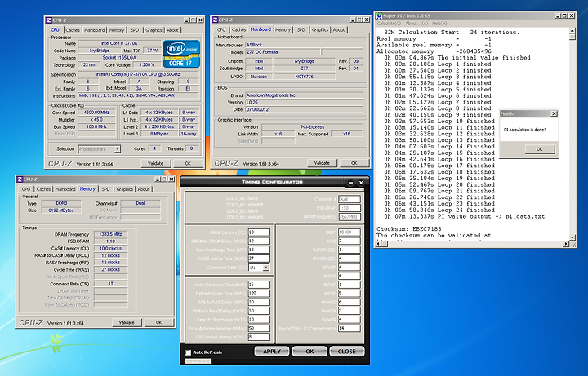Open the Memory tab in the CPU-Z Mainboard window

pyautogui.click(x=283, y=29)
